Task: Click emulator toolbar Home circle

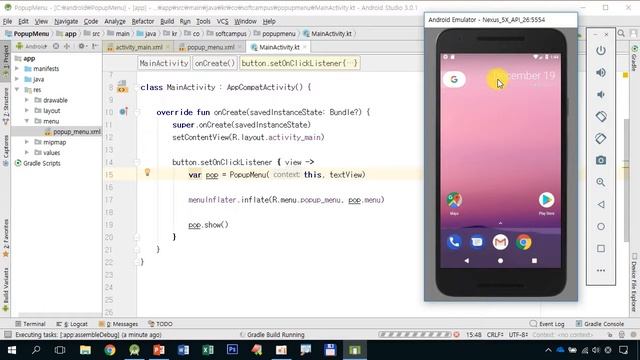Action: tap(600, 227)
